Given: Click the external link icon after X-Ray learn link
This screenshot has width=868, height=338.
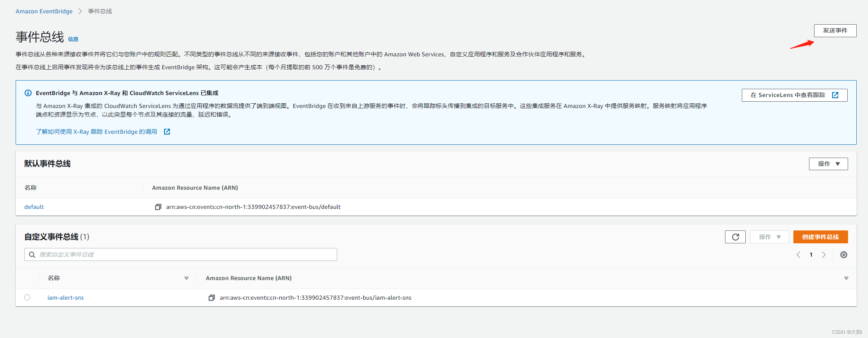Looking at the screenshot, I should tap(167, 132).
